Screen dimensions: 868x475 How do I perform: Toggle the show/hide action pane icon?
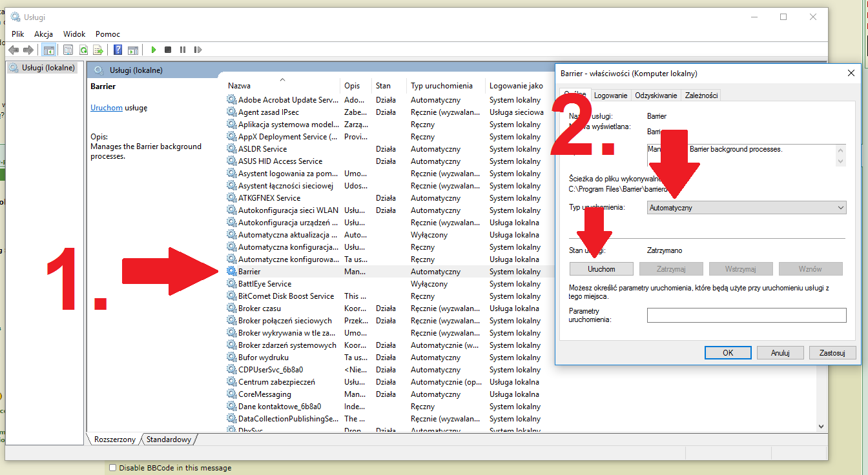pos(133,50)
